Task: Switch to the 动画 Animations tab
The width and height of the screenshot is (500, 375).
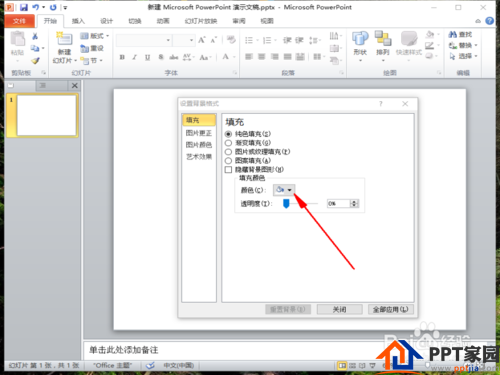Action: tap(163, 21)
